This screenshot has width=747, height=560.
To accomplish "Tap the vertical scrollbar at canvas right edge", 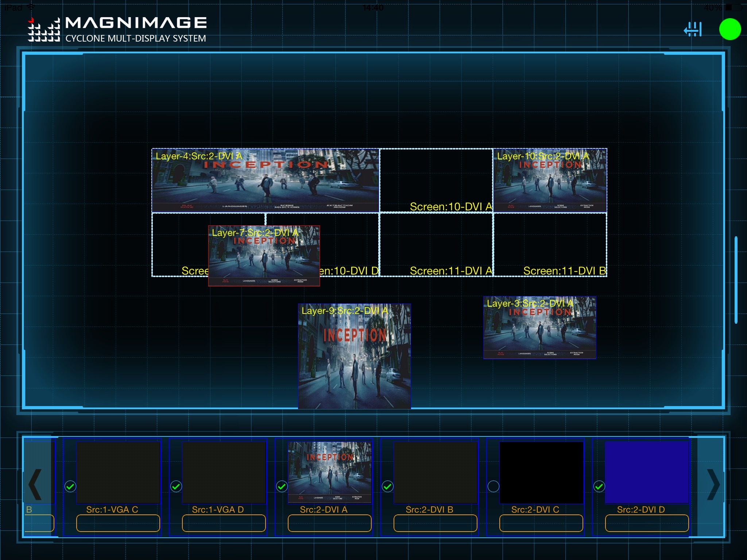I will (x=736, y=280).
